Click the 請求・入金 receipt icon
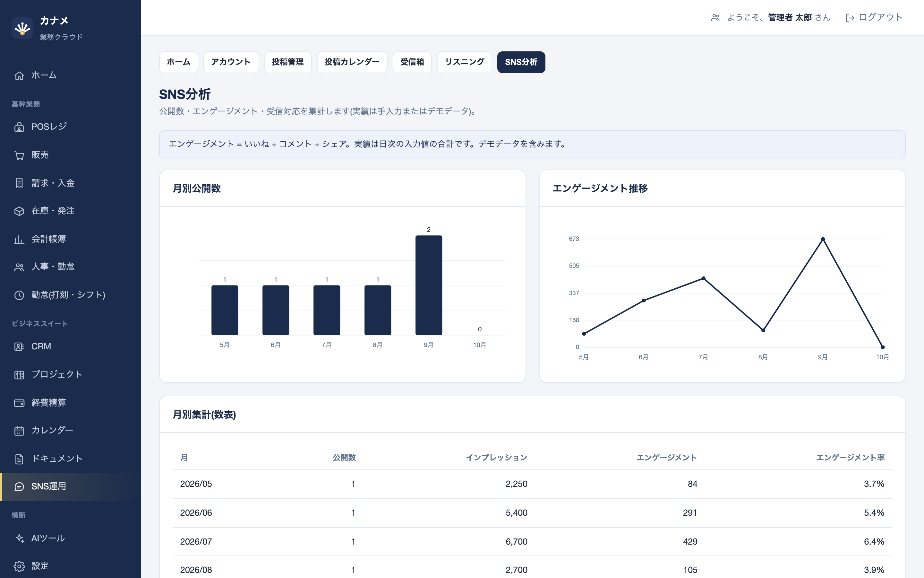The width and height of the screenshot is (924, 578). (19, 183)
